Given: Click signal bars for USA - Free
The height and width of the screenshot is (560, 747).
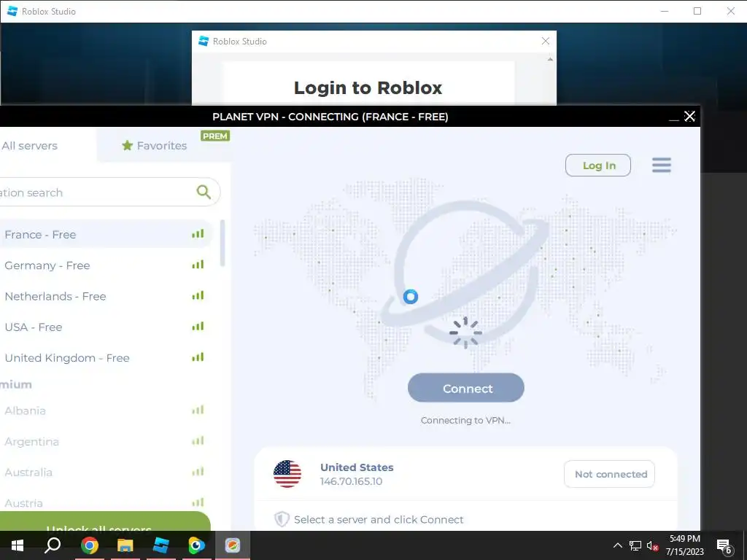Looking at the screenshot, I should pyautogui.click(x=198, y=326).
